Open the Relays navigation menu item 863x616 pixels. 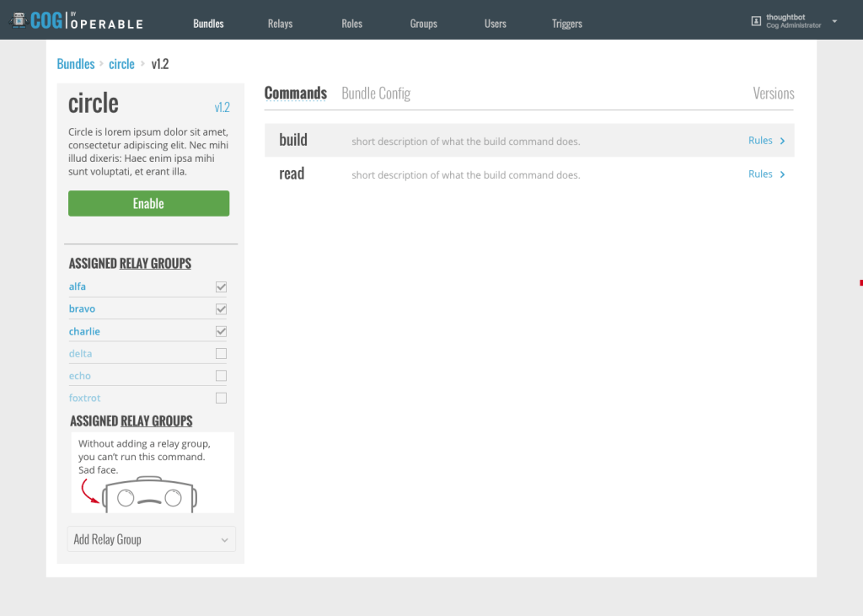click(x=280, y=24)
